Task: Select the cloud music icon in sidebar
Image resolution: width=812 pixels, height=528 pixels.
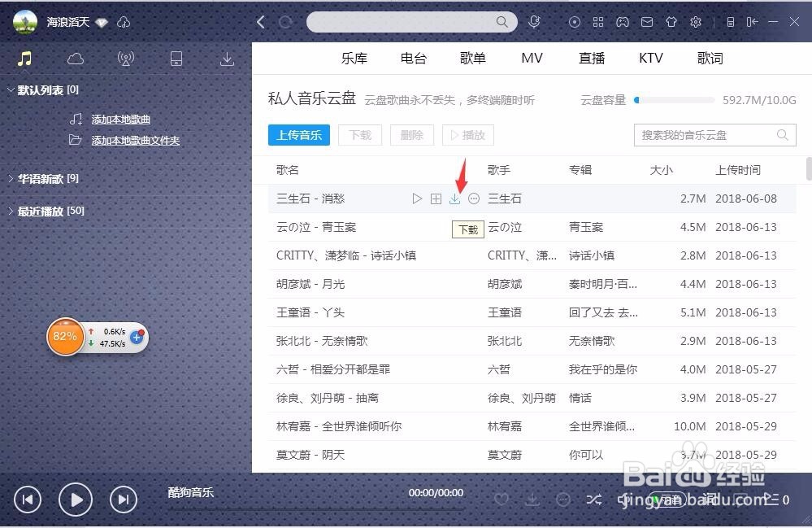Action: 75,59
